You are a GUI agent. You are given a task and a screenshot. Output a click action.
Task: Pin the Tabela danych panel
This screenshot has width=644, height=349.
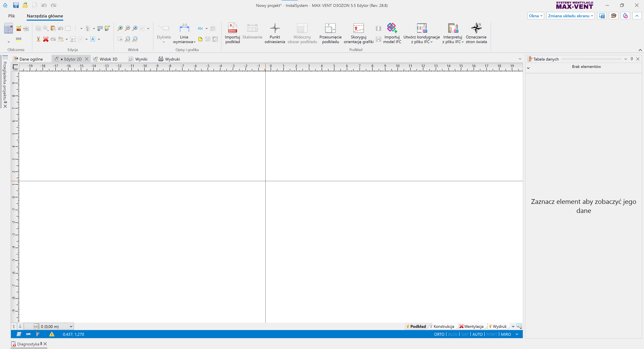(632, 59)
